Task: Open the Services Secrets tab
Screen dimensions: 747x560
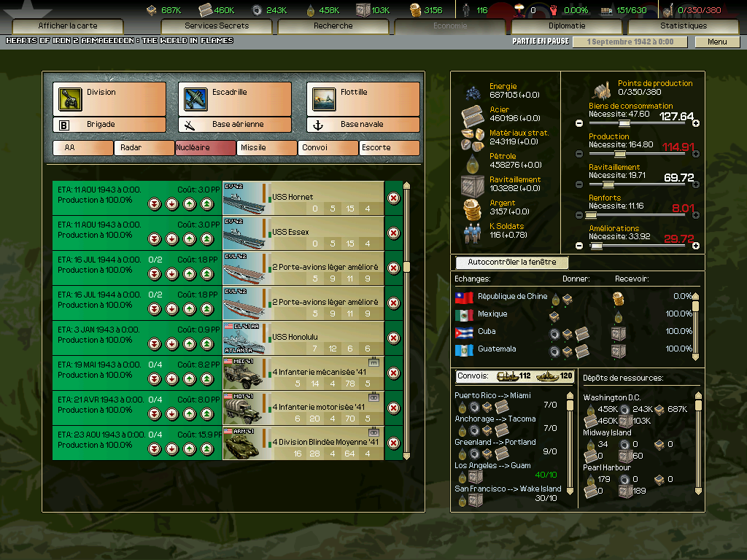Action: tap(217, 26)
